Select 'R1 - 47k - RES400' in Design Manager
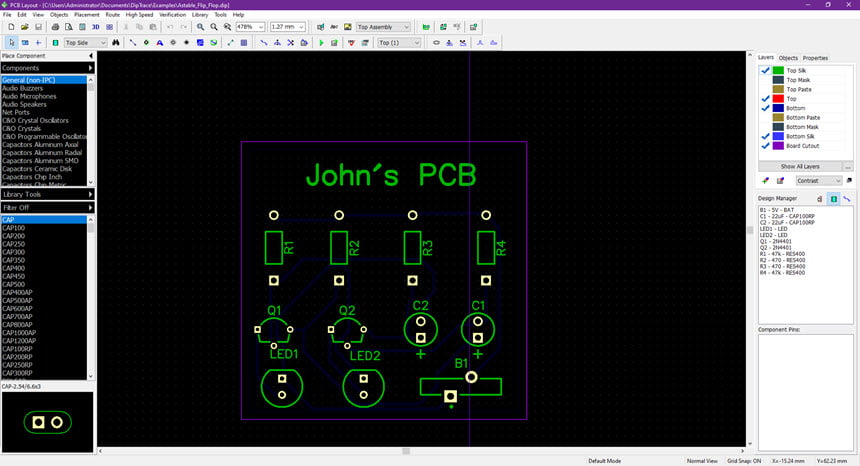 (x=782, y=254)
